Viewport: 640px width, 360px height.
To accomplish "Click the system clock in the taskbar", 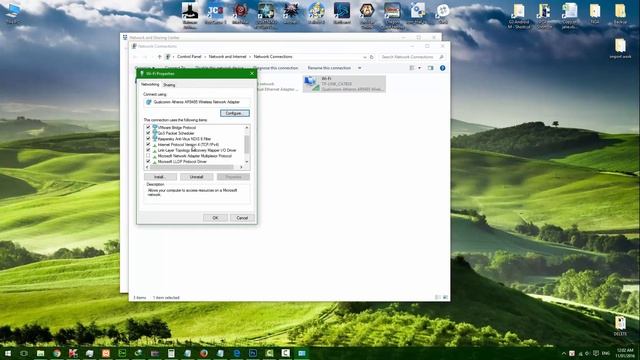I will 626,353.
